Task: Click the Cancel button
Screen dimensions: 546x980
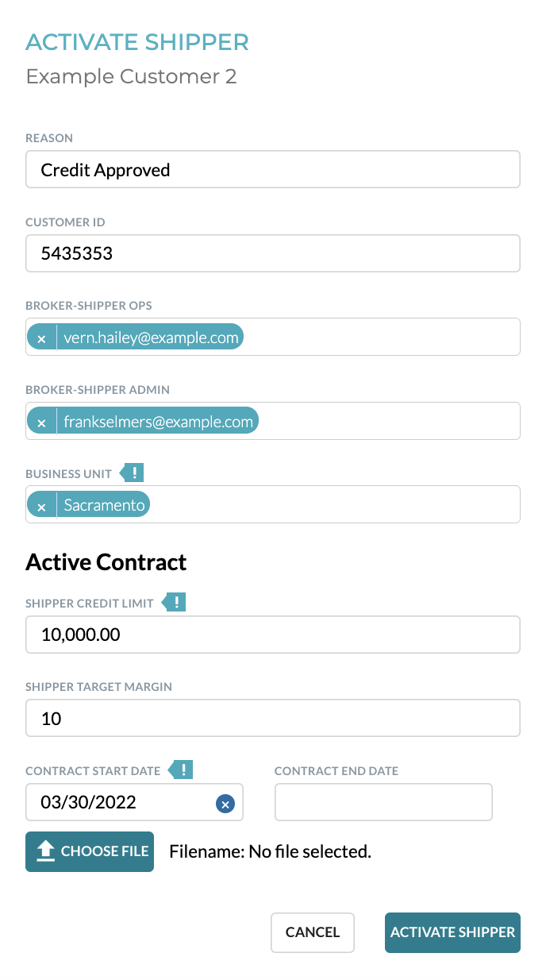Action: coord(313,932)
